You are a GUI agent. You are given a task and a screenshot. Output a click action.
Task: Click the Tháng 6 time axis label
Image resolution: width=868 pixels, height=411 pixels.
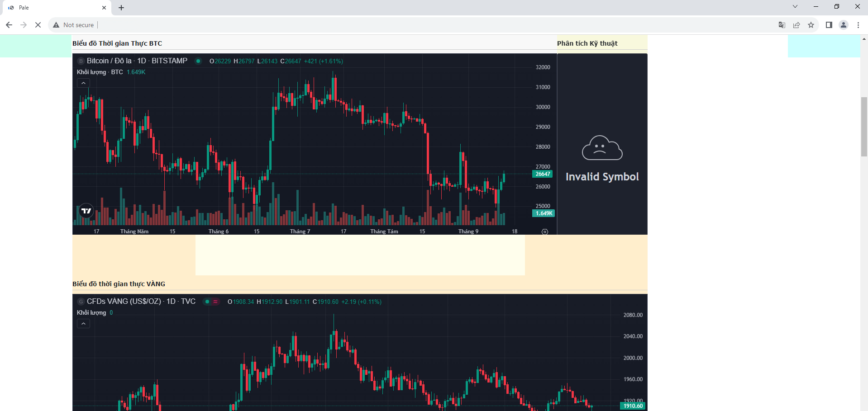[x=219, y=231]
